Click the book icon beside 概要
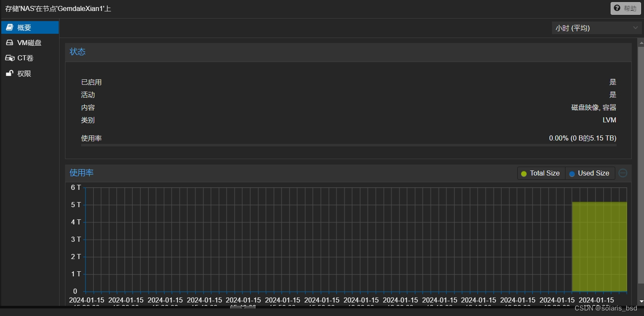The image size is (644, 316). pyautogui.click(x=9, y=27)
